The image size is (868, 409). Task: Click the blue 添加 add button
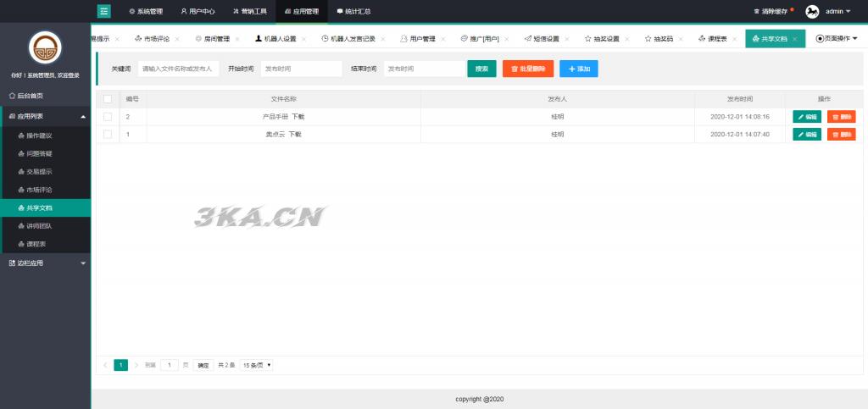click(x=578, y=69)
